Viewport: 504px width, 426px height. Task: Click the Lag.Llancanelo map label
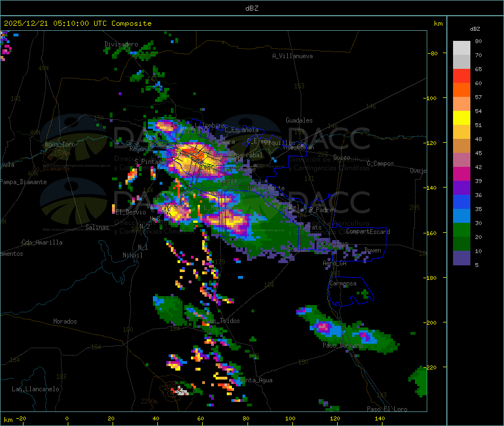pos(35,389)
